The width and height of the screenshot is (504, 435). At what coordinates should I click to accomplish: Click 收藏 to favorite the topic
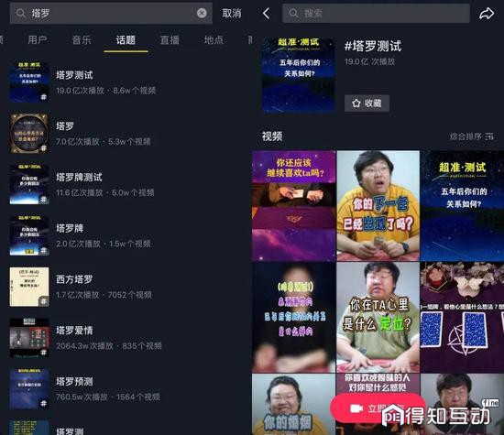[x=367, y=103]
